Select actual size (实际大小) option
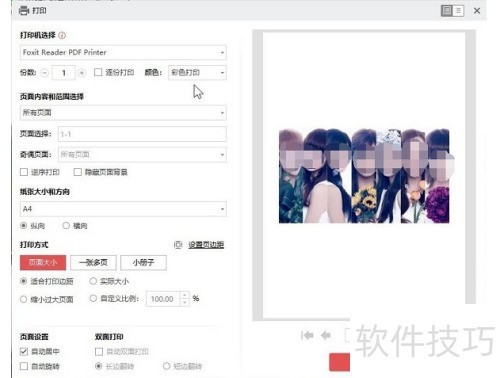Image resolution: width=500 pixels, height=378 pixels. coord(93,281)
